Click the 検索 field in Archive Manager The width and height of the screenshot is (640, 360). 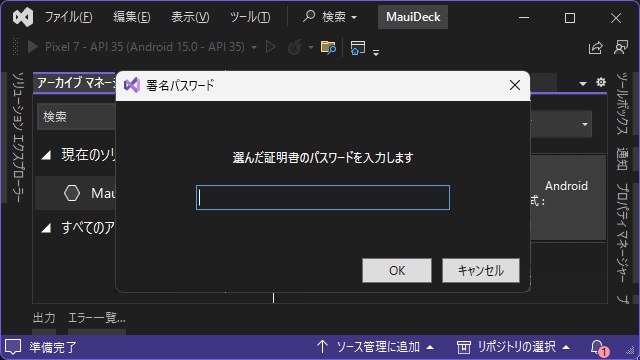[77, 117]
